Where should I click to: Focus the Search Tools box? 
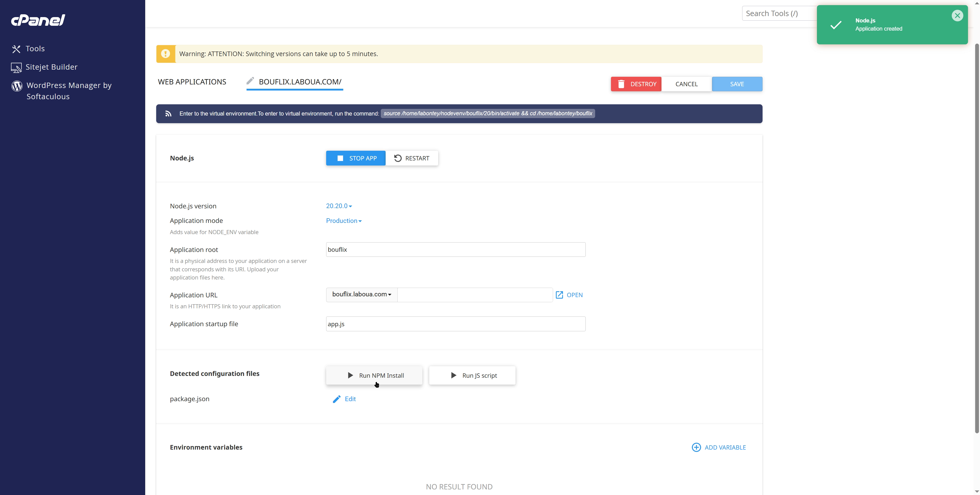(779, 13)
